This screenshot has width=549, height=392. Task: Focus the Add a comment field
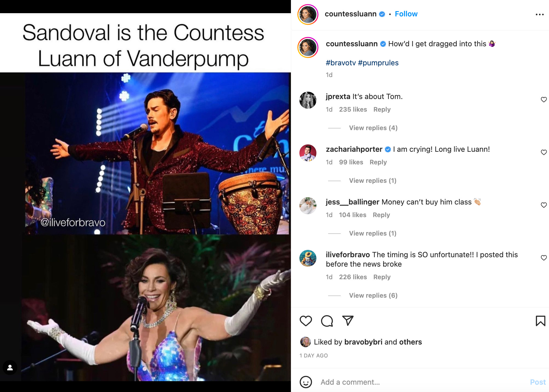422,382
